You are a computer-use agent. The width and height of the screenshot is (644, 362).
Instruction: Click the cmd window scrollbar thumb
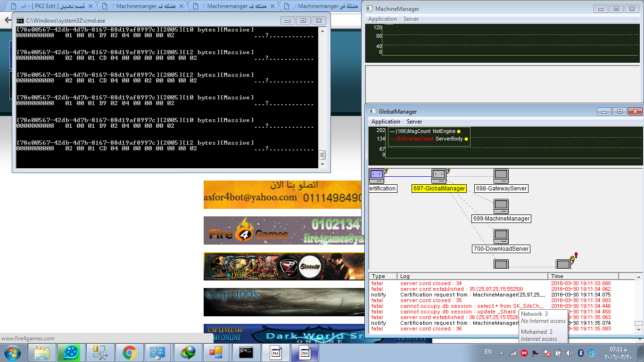click(x=322, y=155)
